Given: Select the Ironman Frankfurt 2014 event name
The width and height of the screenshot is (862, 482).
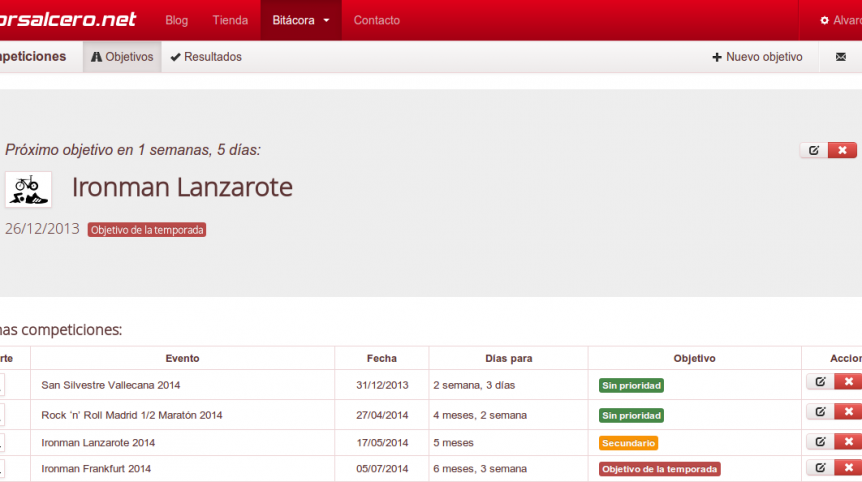Looking at the screenshot, I should (x=96, y=469).
